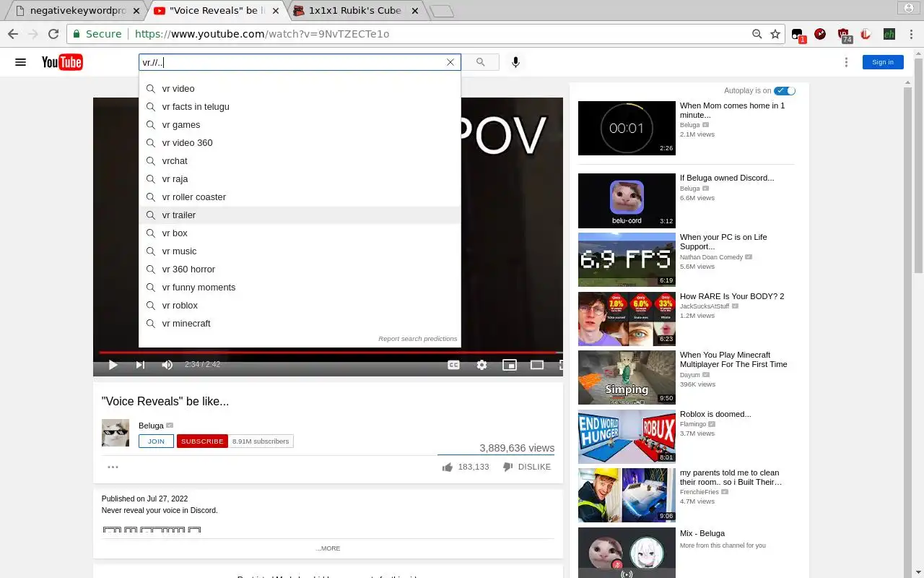
Task: Open the '6.9 FPS' video thumbnail
Action: 627,259
